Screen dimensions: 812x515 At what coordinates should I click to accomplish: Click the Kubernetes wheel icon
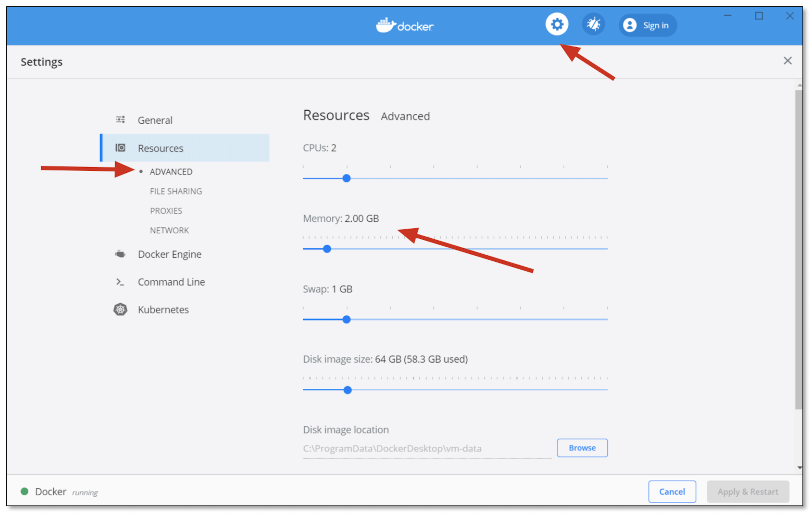coord(120,309)
